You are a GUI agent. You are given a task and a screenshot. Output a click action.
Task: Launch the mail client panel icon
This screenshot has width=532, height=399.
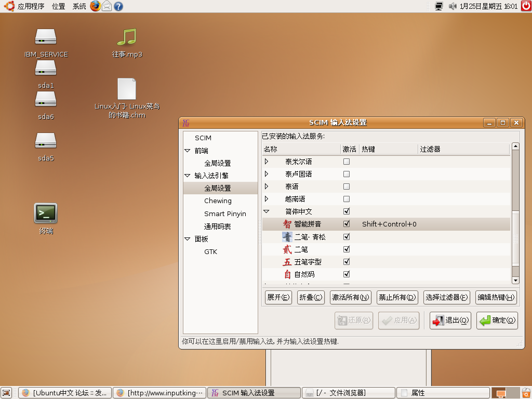pyautogui.click(x=107, y=6)
